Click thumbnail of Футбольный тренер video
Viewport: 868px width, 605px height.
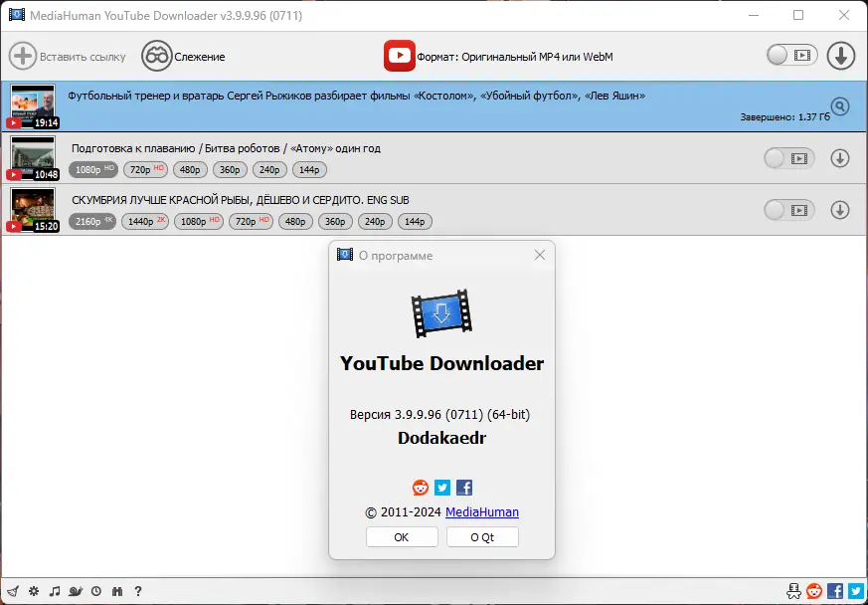33,105
